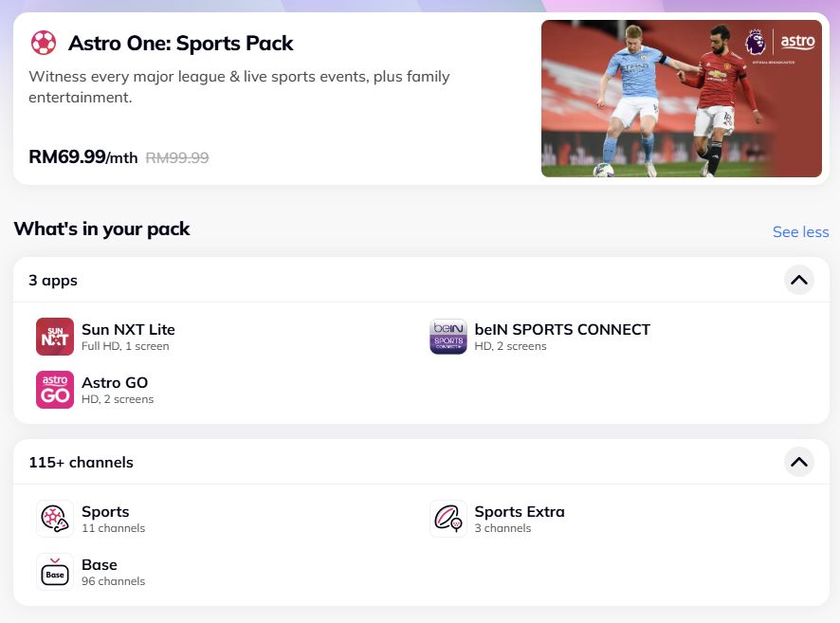The width and height of the screenshot is (840, 623).
Task: Click the Astro One: Sports Pack title
Action: click(181, 44)
